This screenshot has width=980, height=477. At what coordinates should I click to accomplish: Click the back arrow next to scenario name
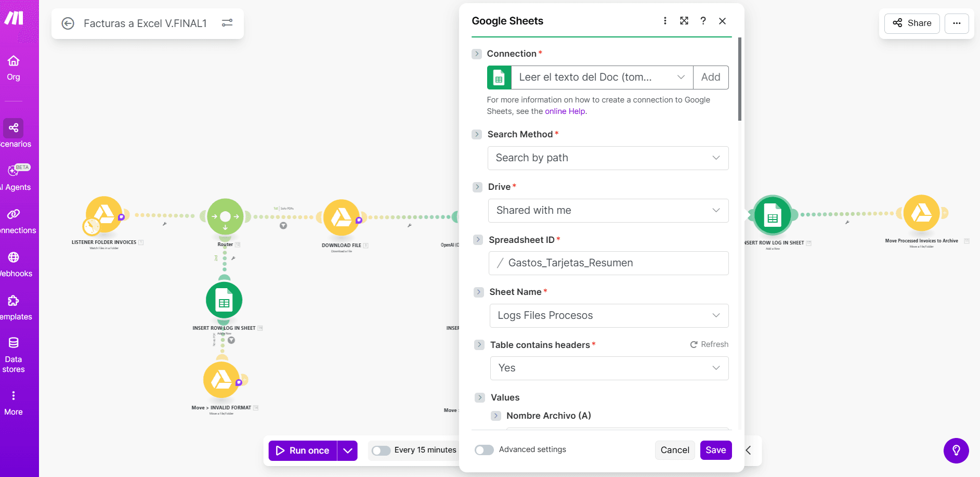pyautogui.click(x=68, y=23)
